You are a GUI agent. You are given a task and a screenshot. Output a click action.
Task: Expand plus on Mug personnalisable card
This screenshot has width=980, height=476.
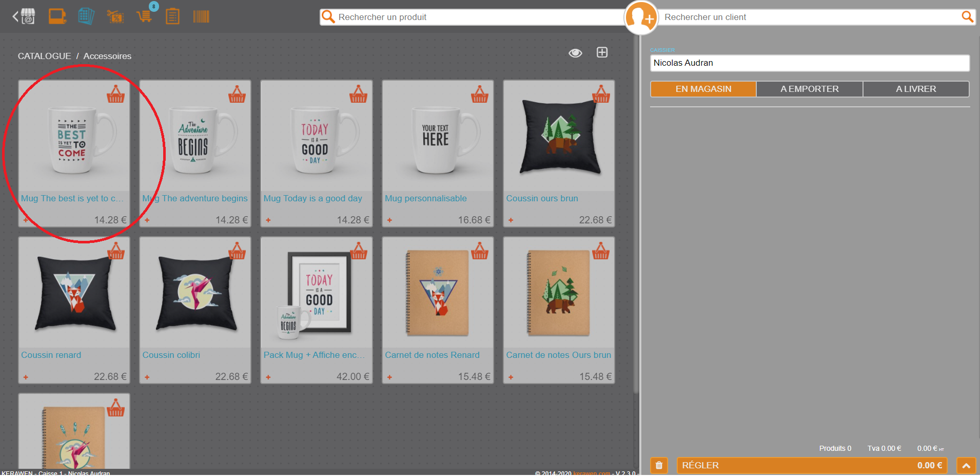[x=390, y=220]
